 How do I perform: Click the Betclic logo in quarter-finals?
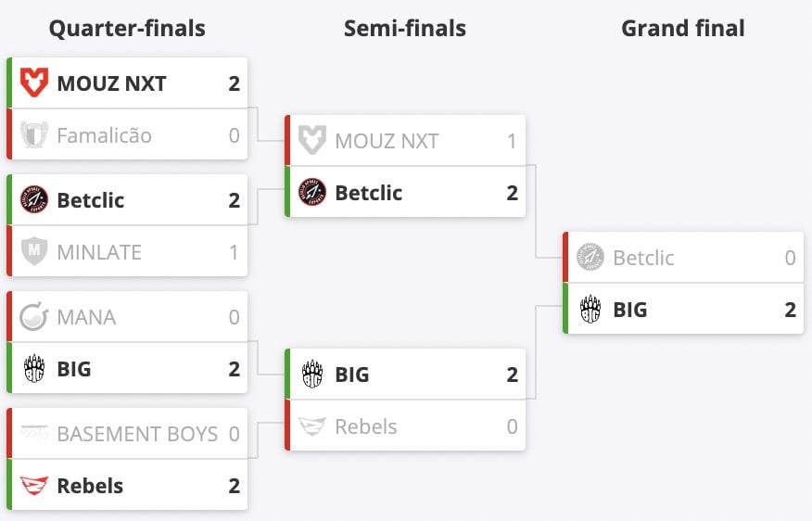[x=34, y=200]
